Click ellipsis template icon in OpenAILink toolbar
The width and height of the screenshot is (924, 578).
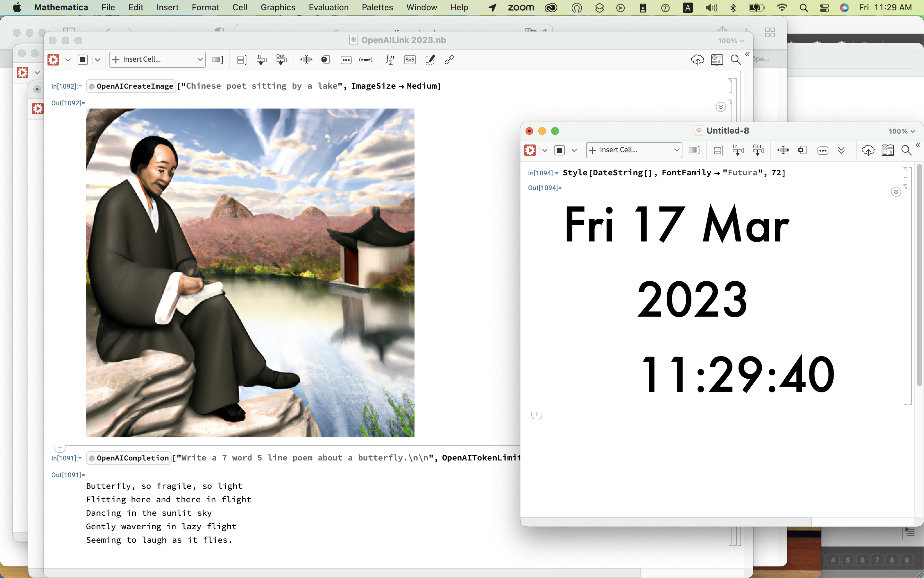tap(346, 60)
